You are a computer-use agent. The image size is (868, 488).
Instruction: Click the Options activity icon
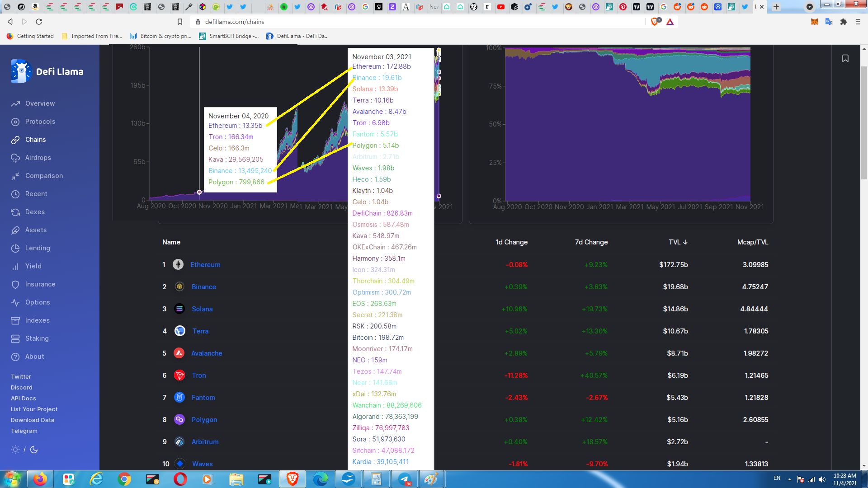[15, 302]
